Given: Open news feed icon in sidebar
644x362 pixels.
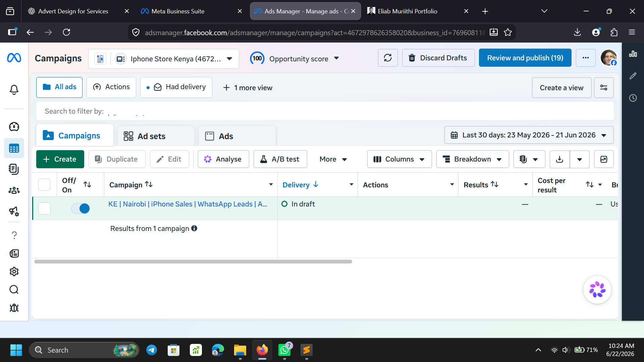Looking at the screenshot, I should point(14,253).
